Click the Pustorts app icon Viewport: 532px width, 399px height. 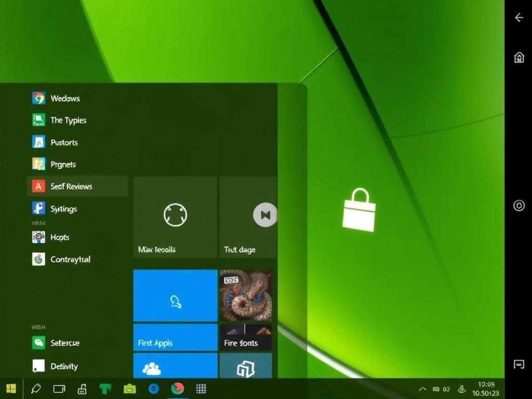pos(38,142)
